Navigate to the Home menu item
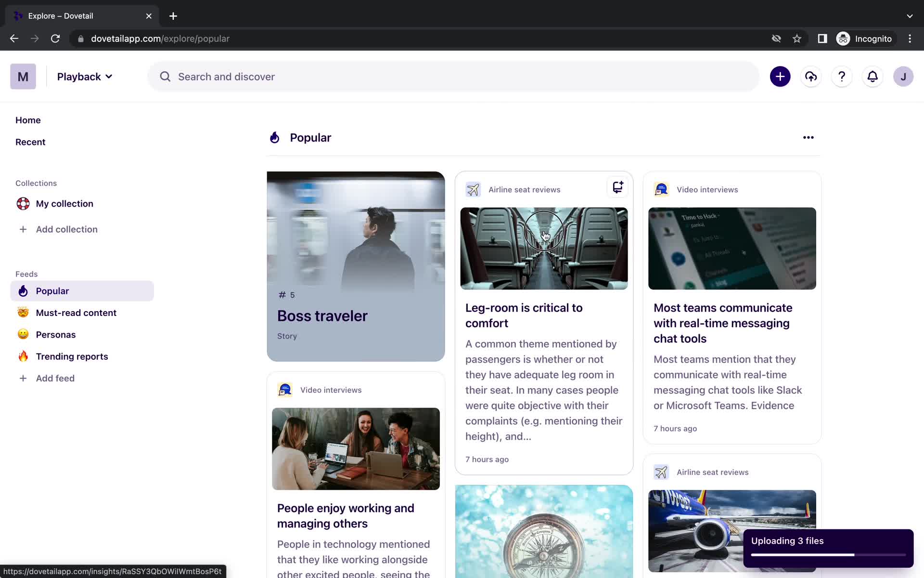Image resolution: width=924 pixels, height=578 pixels. [x=27, y=119]
